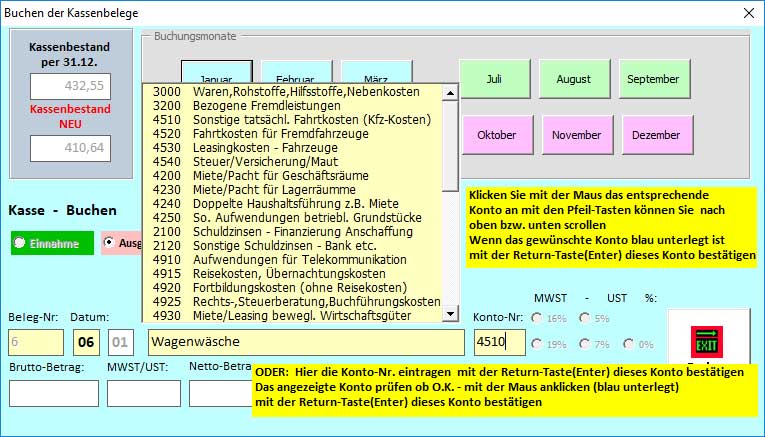Click the booking text field with Wagenwäsche
The width and height of the screenshot is (765, 437).
[306, 342]
